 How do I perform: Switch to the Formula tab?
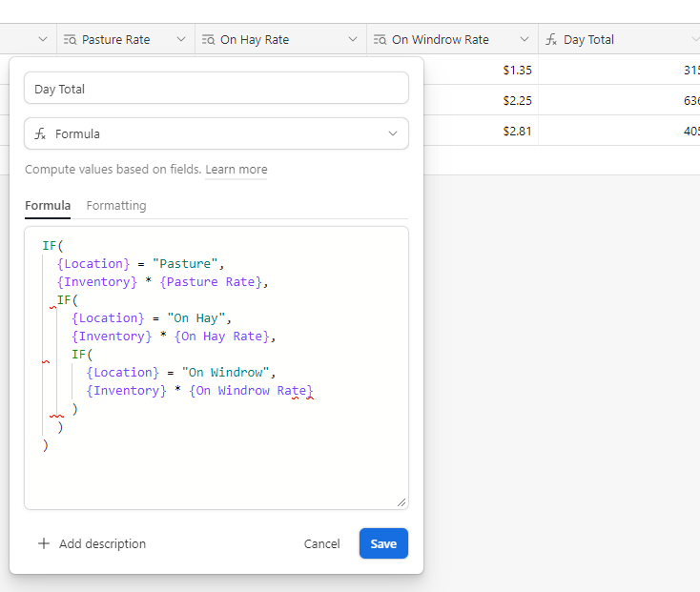click(48, 206)
